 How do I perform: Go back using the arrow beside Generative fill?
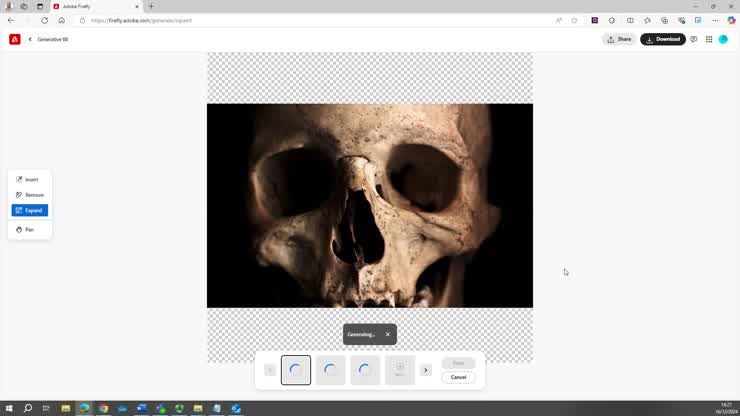coord(30,39)
